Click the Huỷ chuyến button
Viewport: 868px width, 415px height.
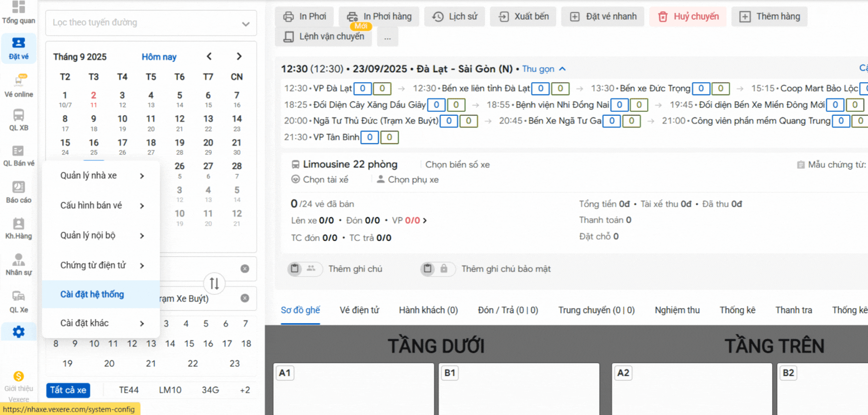[688, 16]
